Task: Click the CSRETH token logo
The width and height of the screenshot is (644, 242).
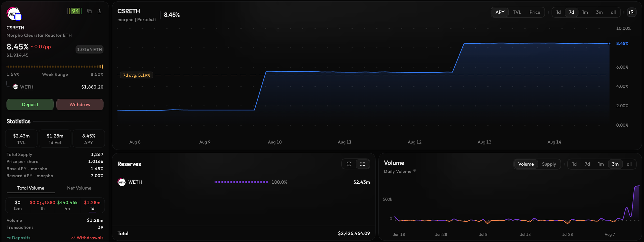Action: point(14,14)
